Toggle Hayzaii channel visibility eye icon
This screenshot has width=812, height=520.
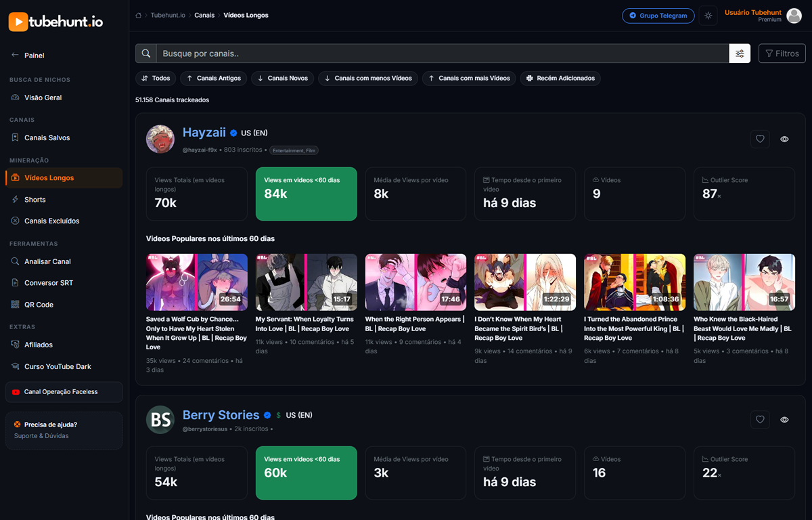point(784,139)
